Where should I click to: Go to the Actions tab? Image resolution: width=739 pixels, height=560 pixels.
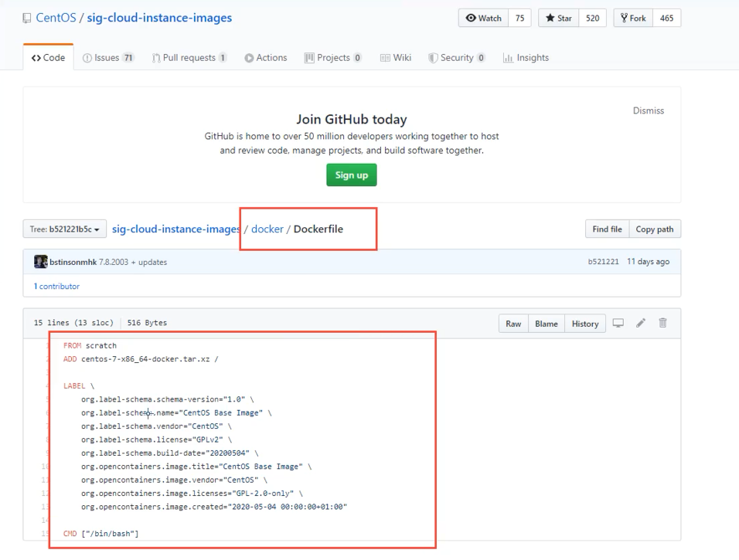[x=266, y=57]
